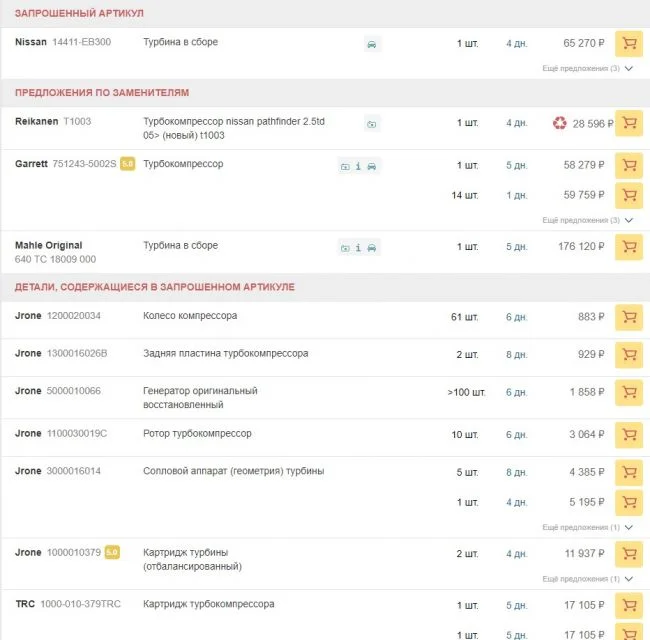Open Garrett 751243-5002S article link
The height and width of the screenshot is (640, 650).
coord(84,164)
